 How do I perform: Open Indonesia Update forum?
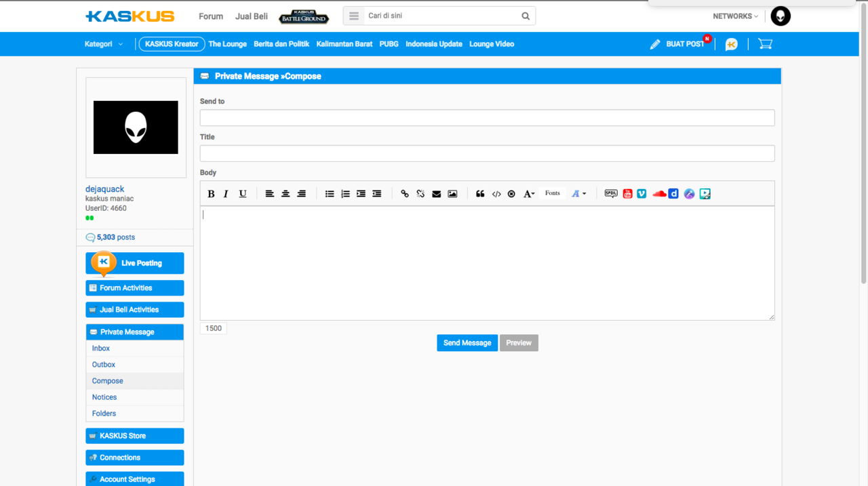coord(434,44)
